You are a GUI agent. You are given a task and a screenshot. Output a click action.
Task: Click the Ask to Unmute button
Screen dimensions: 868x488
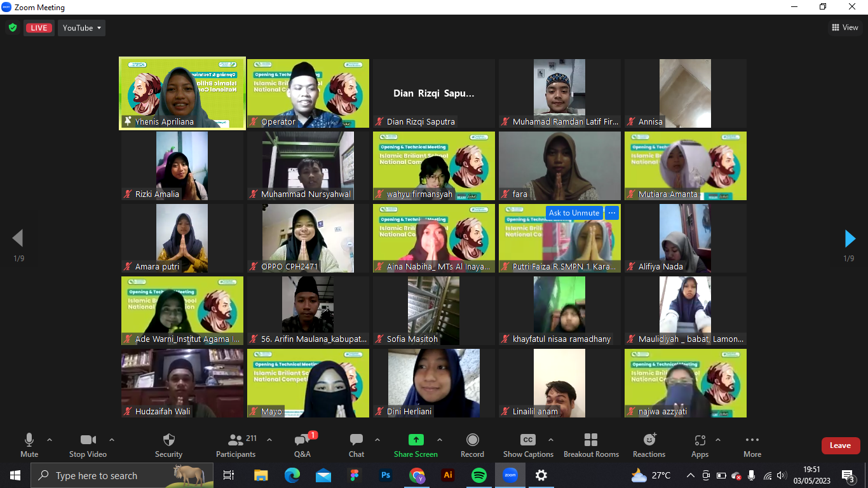click(x=574, y=213)
